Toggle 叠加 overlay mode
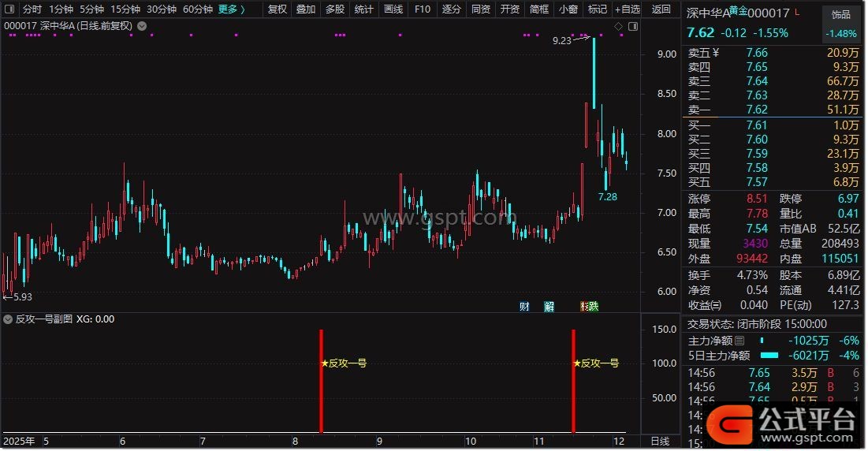868x451 pixels. [x=306, y=9]
